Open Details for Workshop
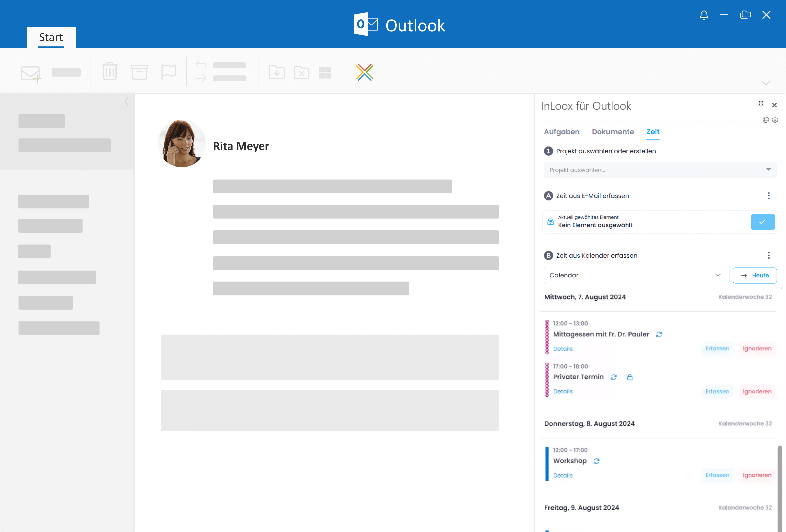This screenshot has width=786, height=532. point(563,476)
